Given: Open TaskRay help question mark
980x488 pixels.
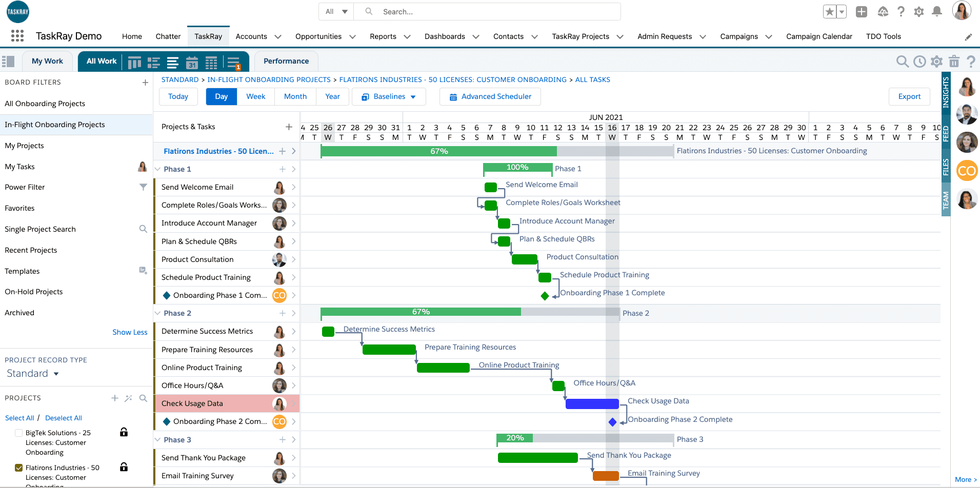Looking at the screenshot, I should point(971,62).
